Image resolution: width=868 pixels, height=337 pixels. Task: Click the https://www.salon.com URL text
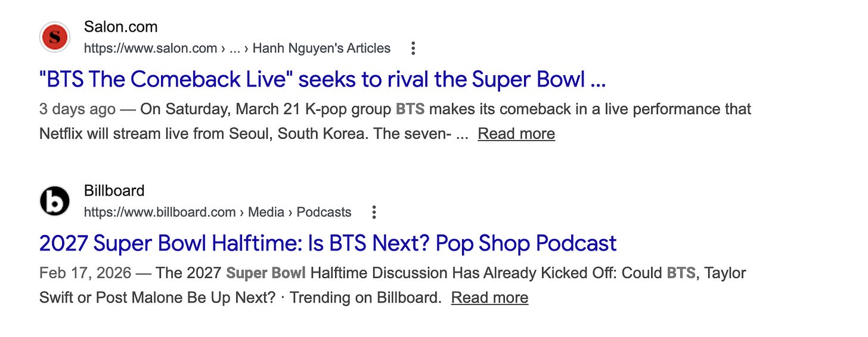150,48
